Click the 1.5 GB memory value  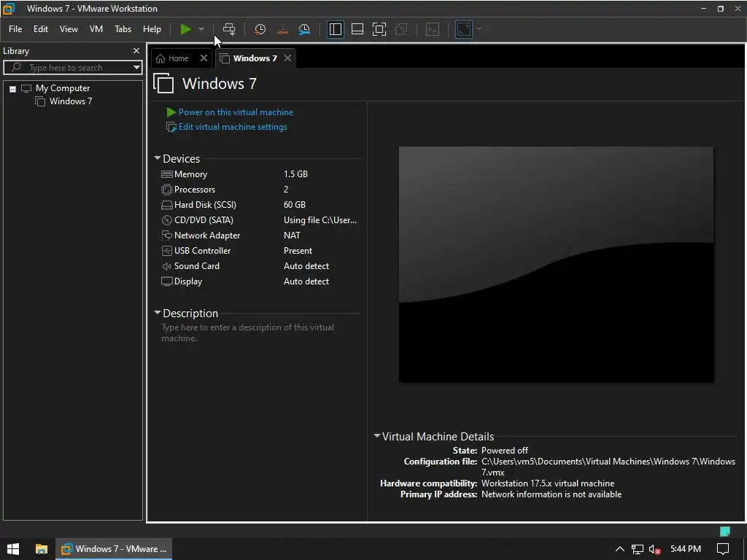click(296, 174)
